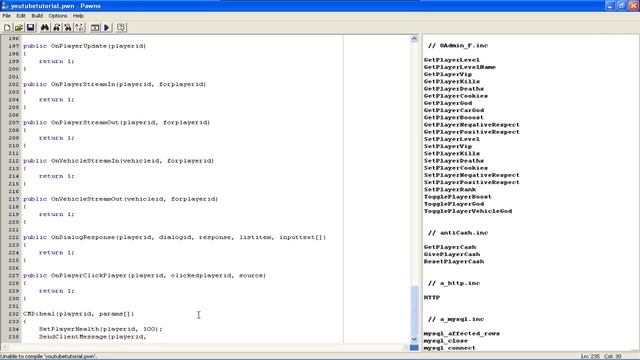Image resolution: width=640 pixels, height=360 pixels.
Task: Select TogglePlayerGod in function list
Action: click(453, 204)
